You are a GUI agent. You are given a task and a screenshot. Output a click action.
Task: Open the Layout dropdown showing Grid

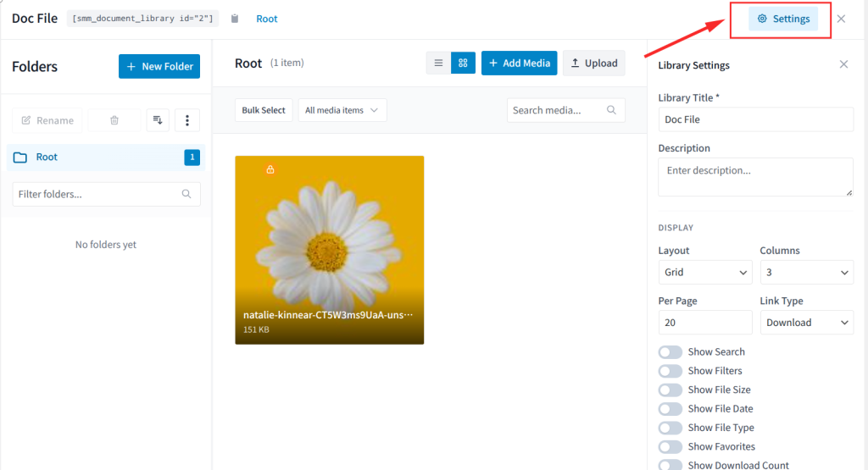(705, 272)
